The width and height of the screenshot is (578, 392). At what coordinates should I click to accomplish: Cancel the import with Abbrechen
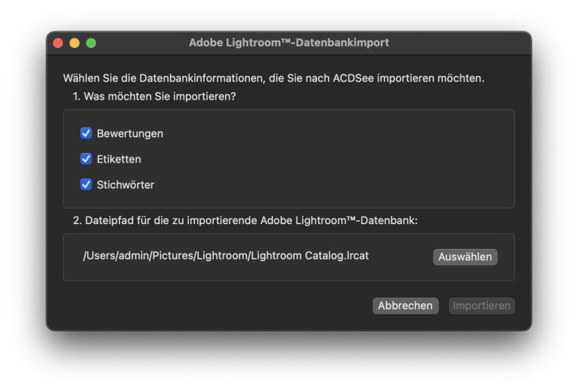coord(405,306)
